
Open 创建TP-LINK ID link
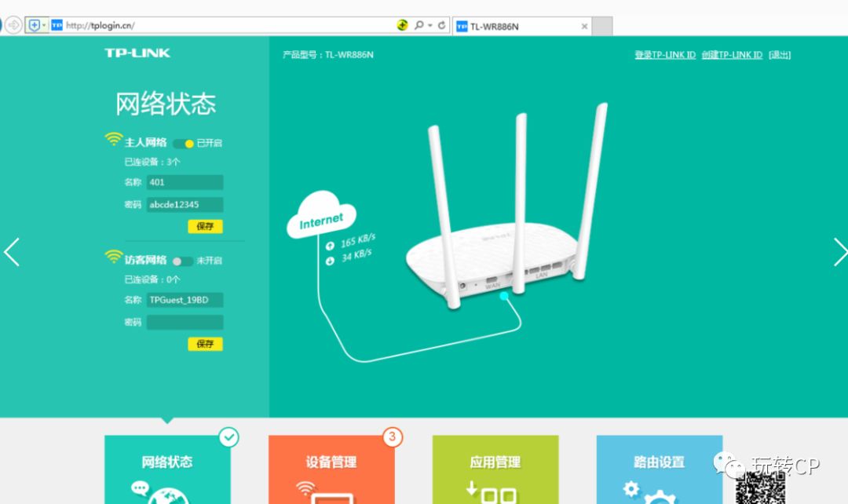coord(732,55)
